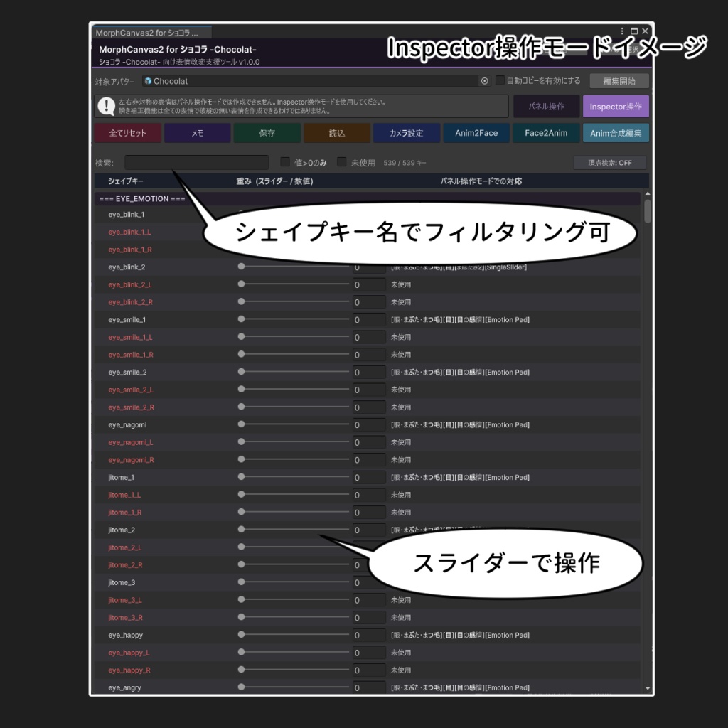The image size is (728, 728).
Task: Click the パネル操作モードでの対応 column header
Action: (481, 181)
